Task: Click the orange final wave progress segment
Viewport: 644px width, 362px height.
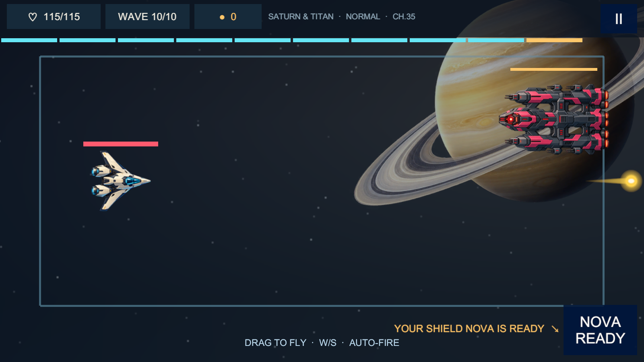Action: (554, 40)
